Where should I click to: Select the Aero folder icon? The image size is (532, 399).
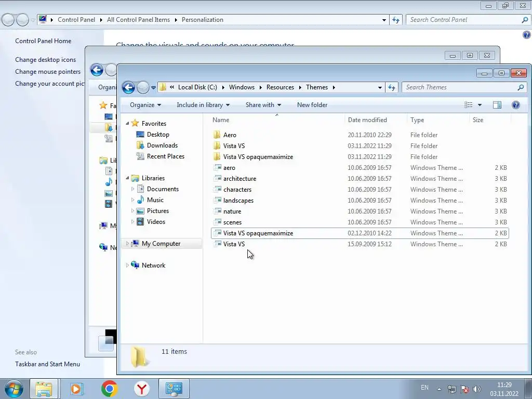(x=217, y=135)
